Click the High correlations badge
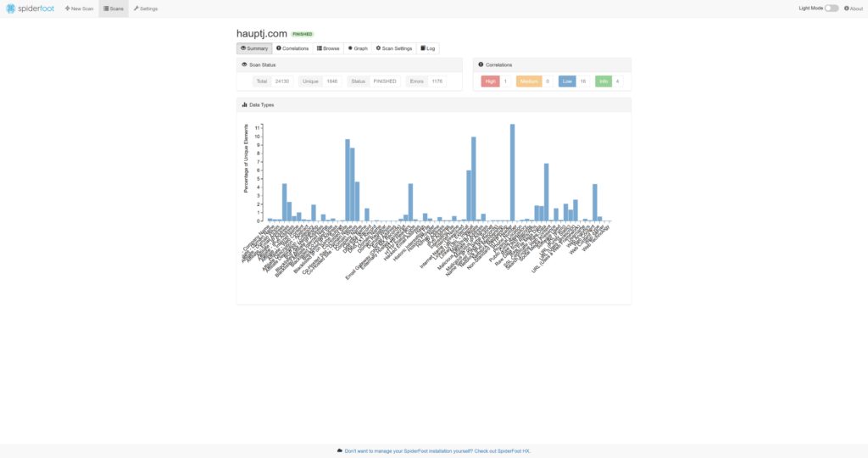Viewport: 868px width, 458px height. point(490,81)
